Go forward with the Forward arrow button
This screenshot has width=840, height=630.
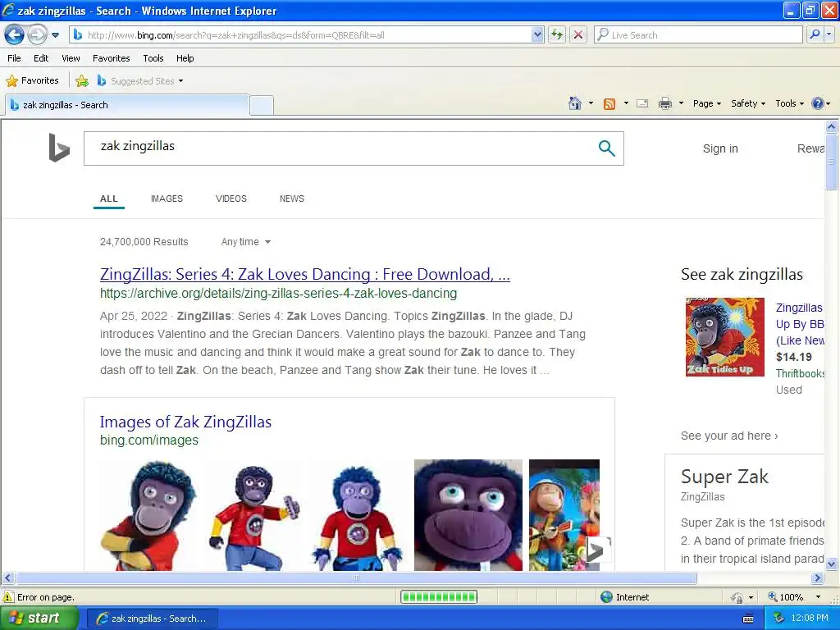(37, 35)
